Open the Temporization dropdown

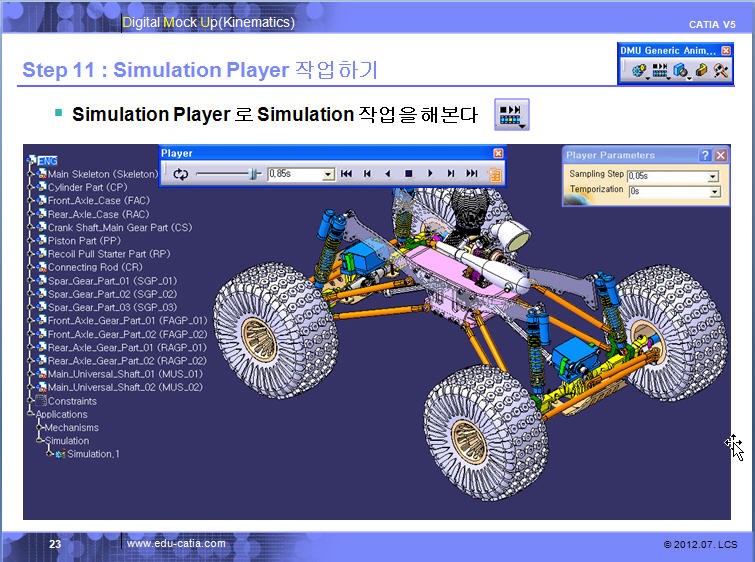pos(713,191)
